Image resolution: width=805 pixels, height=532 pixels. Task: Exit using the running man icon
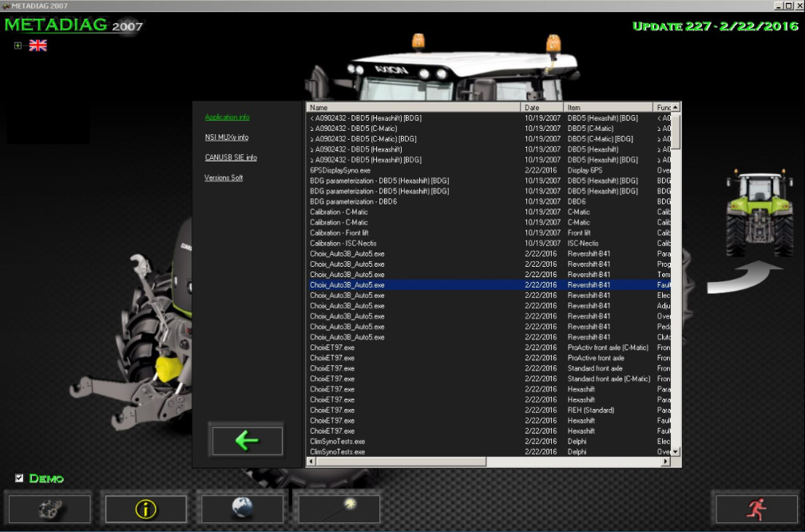[x=755, y=508]
